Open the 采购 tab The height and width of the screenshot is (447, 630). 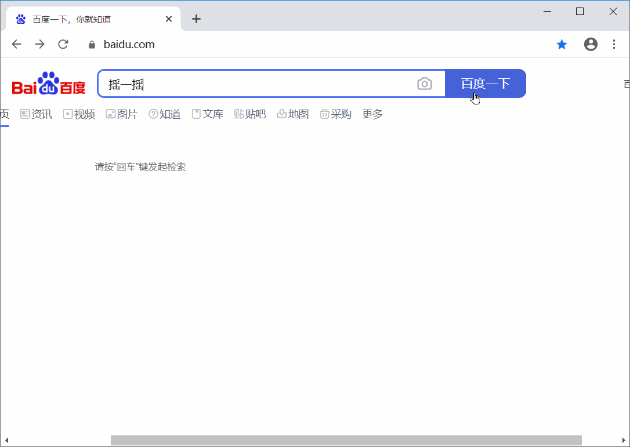click(x=336, y=114)
